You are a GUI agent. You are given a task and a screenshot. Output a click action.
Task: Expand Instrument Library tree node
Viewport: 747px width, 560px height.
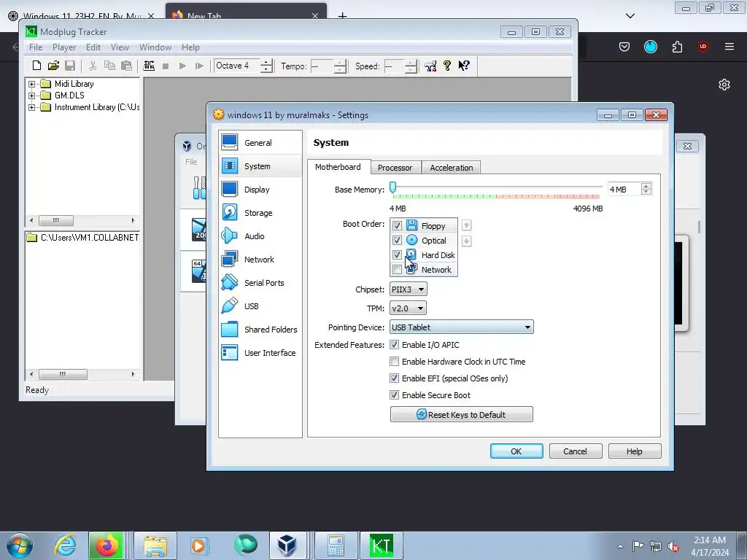pyautogui.click(x=31, y=108)
